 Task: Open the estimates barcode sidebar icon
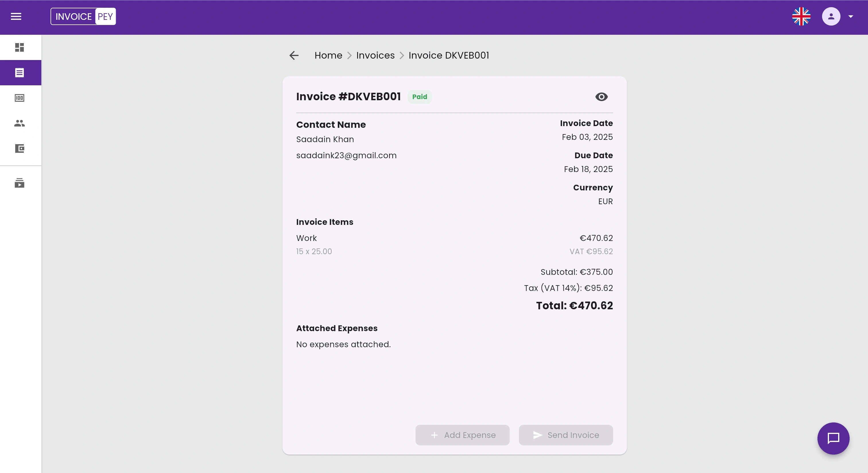point(20,98)
